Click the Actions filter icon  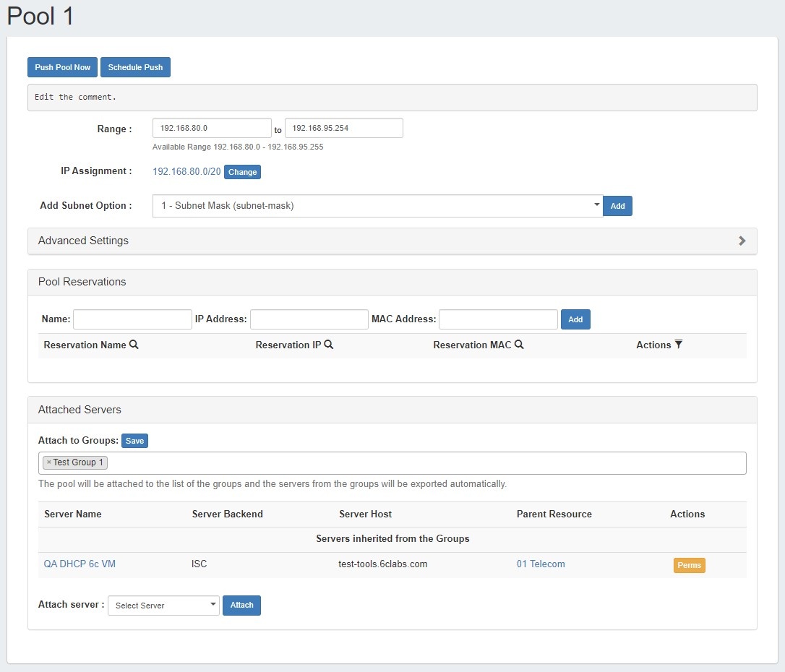(678, 345)
